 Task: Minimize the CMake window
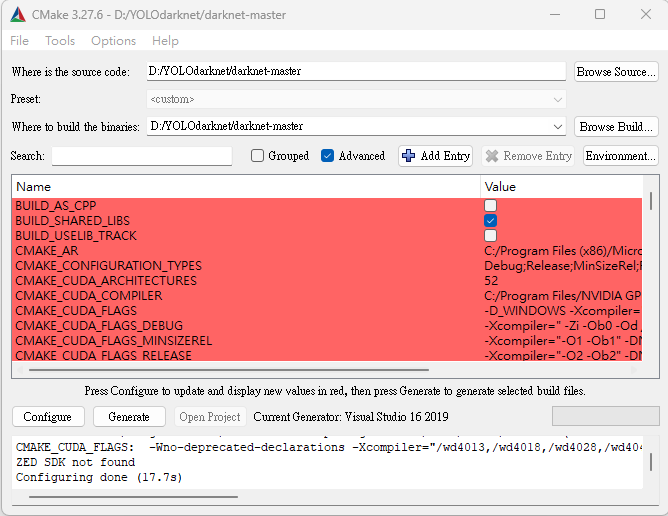pos(555,14)
